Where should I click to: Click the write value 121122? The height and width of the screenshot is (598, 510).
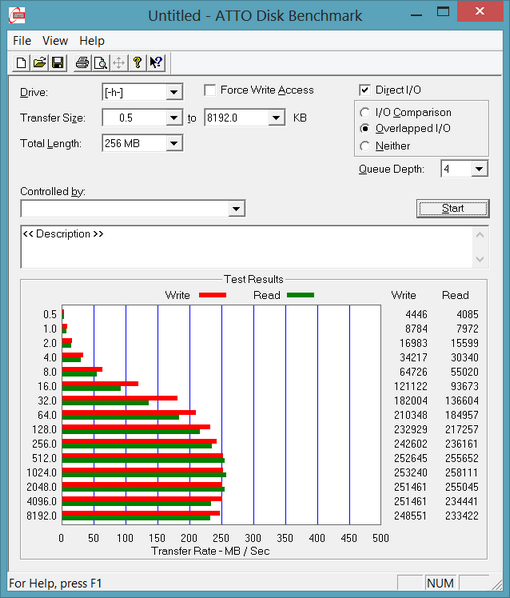point(411,386)
